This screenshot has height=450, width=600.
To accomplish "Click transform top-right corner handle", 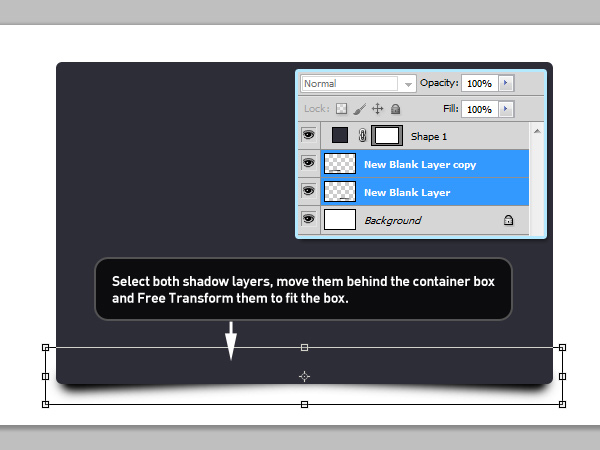I will click(562, 347).
